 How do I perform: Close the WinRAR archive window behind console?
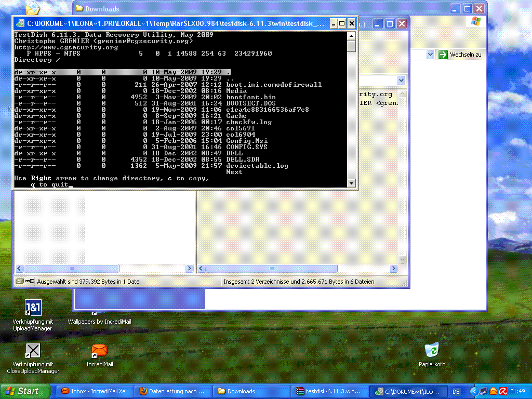click(402, 24)
